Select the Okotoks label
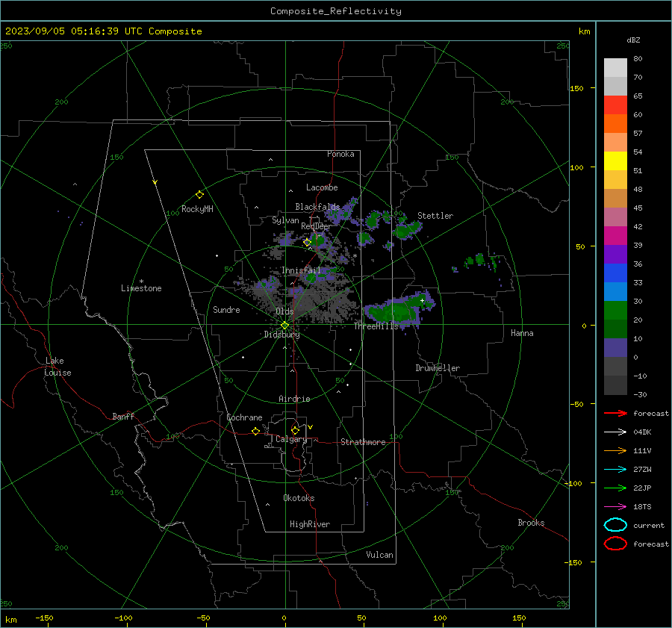This screenshot has height=628, width=672. click(299, 498)
